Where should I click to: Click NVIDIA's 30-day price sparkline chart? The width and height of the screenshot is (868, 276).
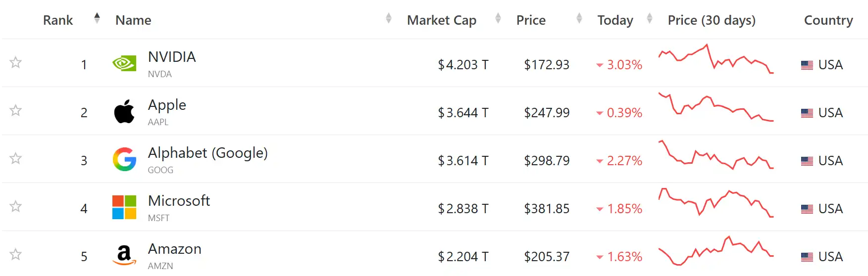(715, 59)
